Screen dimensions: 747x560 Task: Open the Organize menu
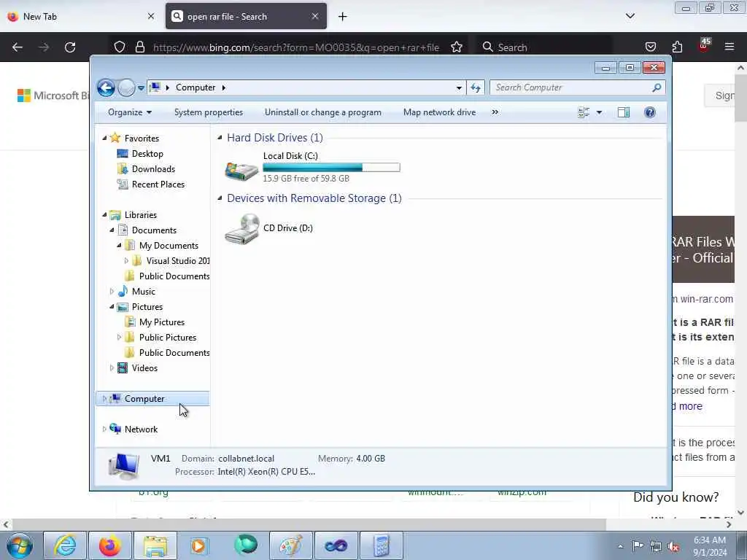130,112
